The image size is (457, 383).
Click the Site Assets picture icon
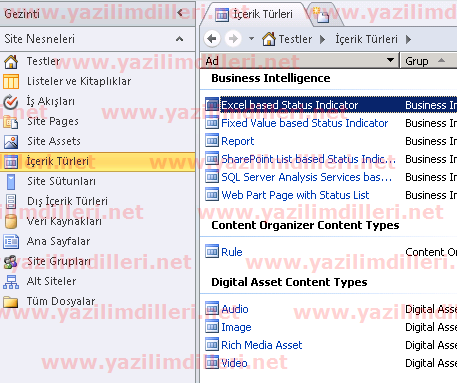11,142
